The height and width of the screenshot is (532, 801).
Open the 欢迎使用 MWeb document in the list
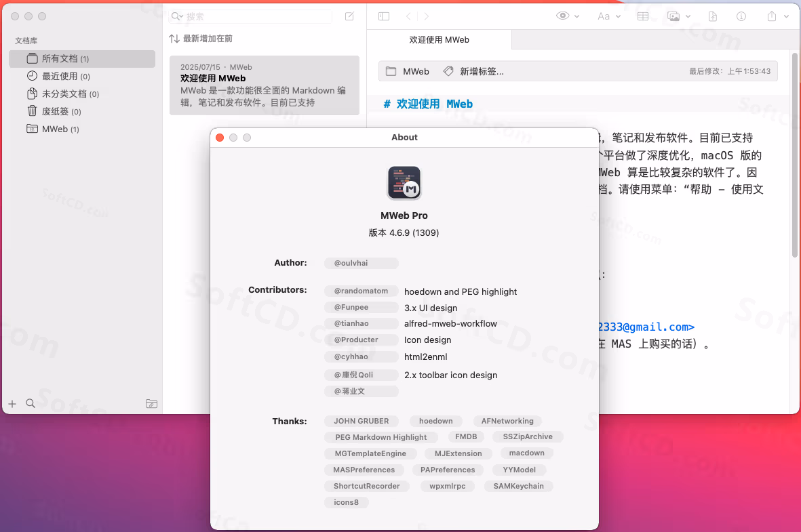click(x=265, y=85)
